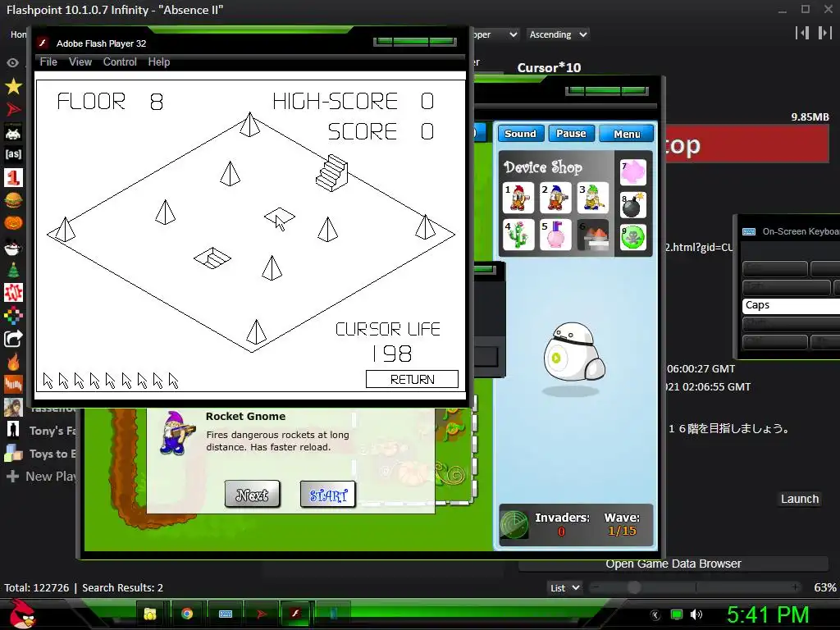Image resolution: width=840 pixels, height=630 pixels.
Task: Select device 1 red-hat gnome in Device Shop
Action: (518, 198)
